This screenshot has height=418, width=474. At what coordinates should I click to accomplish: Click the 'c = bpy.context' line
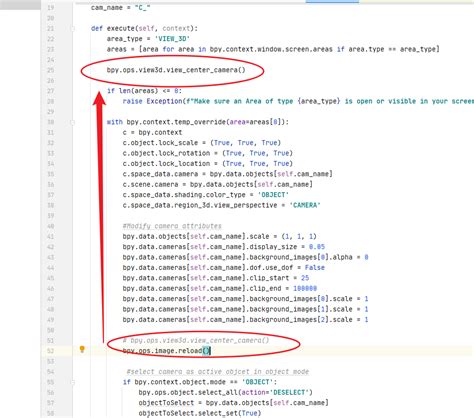pos(152,132)
